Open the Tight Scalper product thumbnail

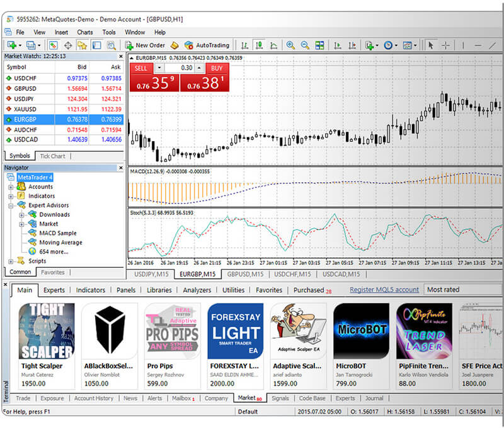[x=47, y=331]
